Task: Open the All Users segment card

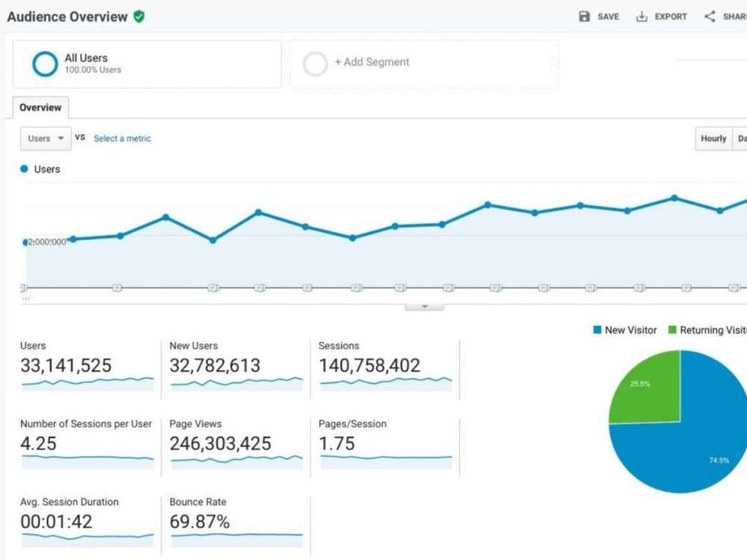Action: (x=147, y=63)
